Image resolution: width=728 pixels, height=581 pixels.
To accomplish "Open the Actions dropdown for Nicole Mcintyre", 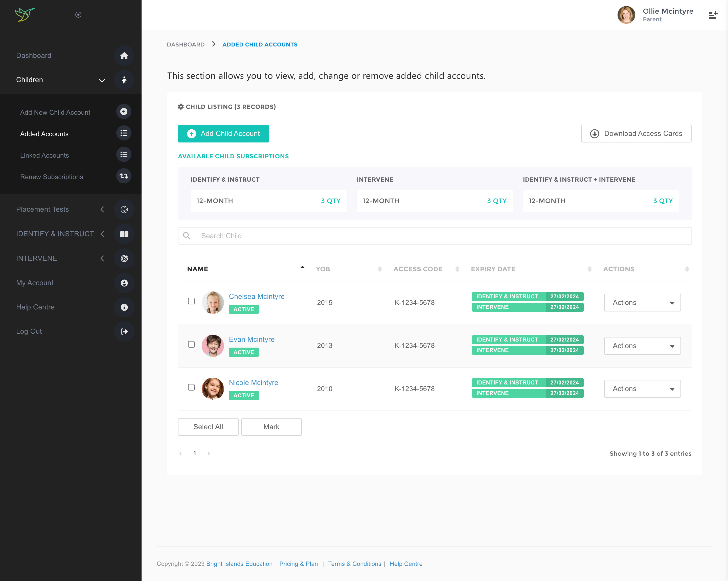I will (x=642, y=389).
